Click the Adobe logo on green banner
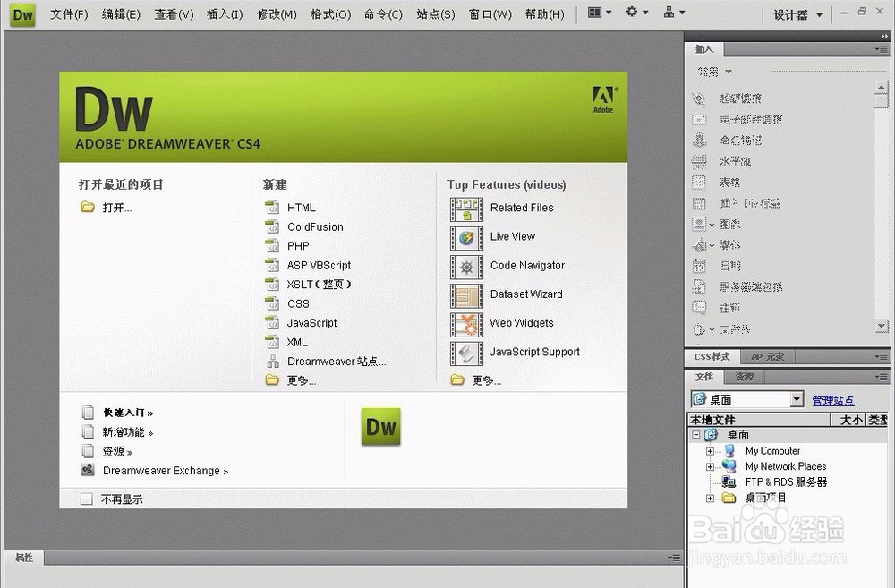This screenshot has width=895, height=588. [603, 98]
